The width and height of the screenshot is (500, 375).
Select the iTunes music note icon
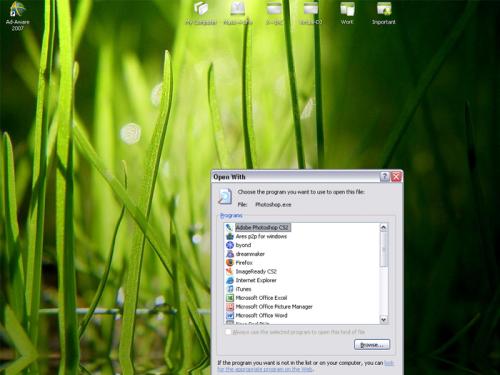pyautogui.click(x=230, y=289)
